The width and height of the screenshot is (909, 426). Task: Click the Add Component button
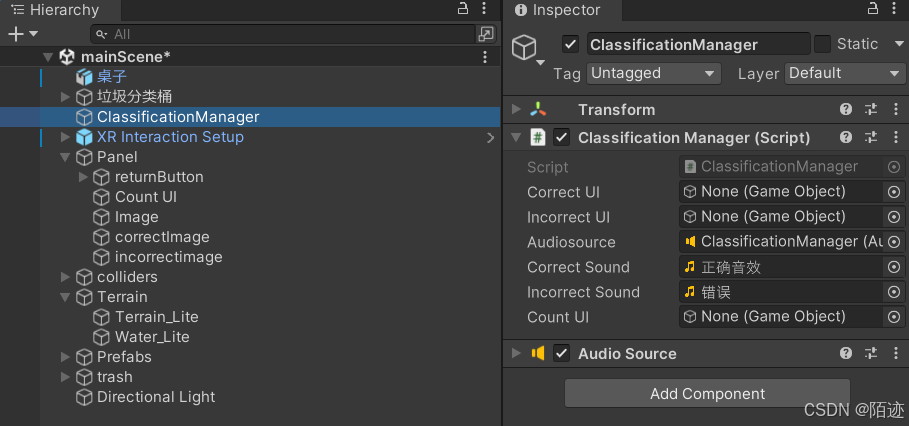pos(707,394)
